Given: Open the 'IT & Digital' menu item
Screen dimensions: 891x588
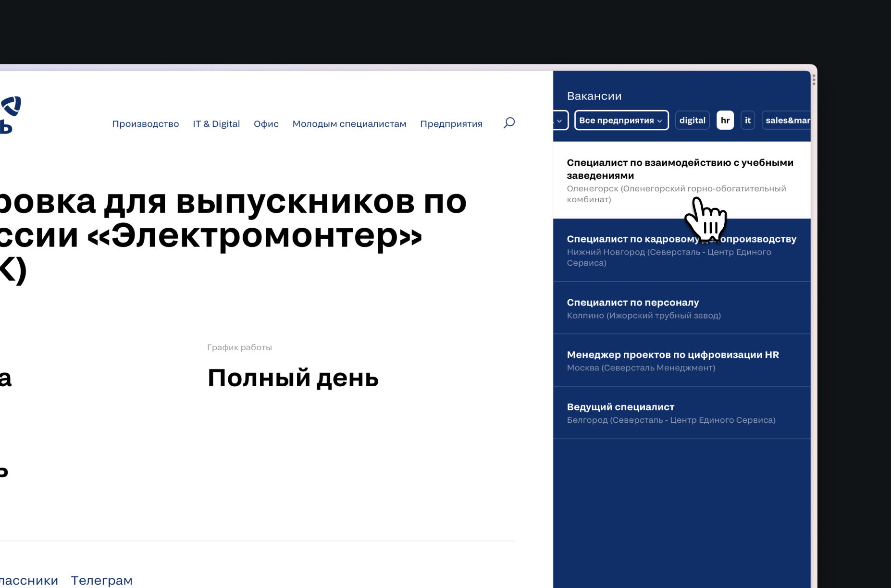Looking at the screenshot, I should coord(216,124).
